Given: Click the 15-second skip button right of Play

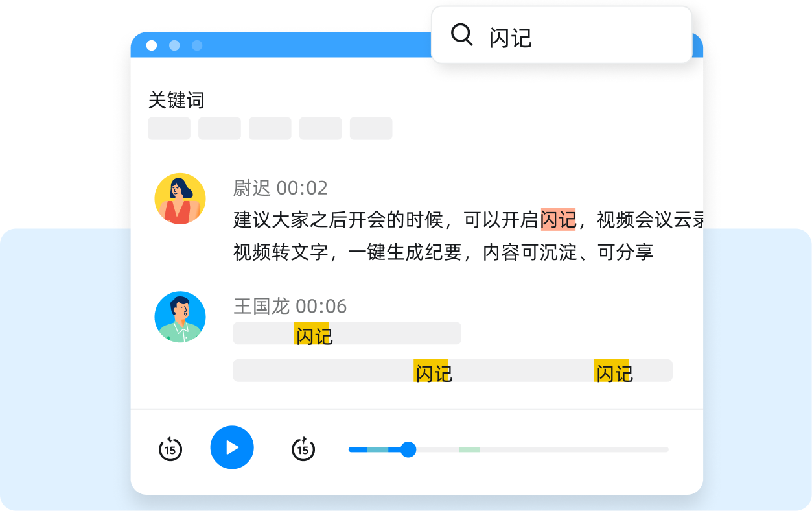Looking at the screenshot, I should click(x=303, y=448).
